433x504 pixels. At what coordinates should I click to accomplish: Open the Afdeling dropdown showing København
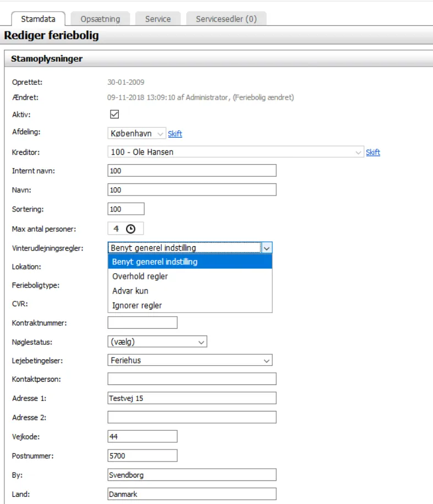coord(136,134)
